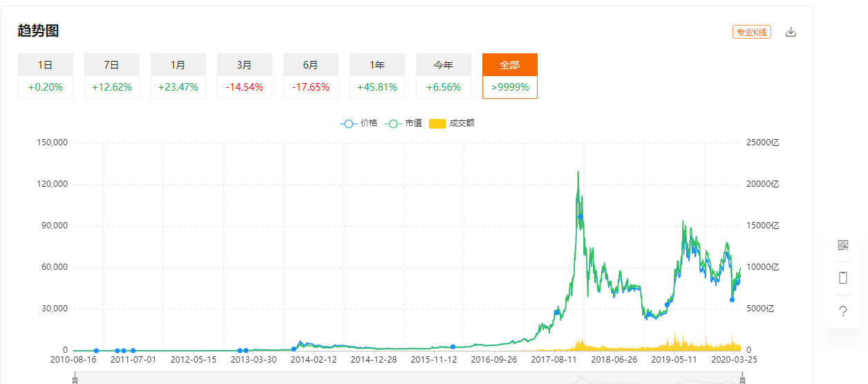Click the 150,000 left axis label
The width and height of the screenshot is (868, 384).
point(51,143)
